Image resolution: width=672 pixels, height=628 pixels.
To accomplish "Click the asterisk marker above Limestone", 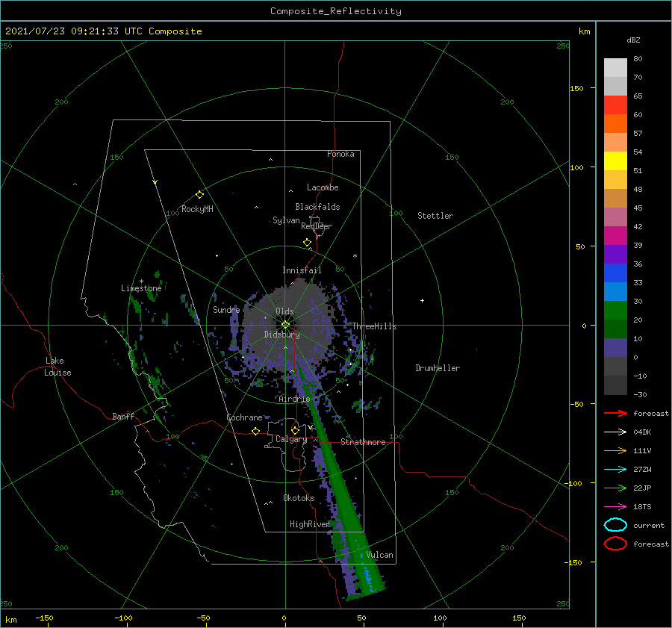I will pyautogui.click(x=141, y=282).
